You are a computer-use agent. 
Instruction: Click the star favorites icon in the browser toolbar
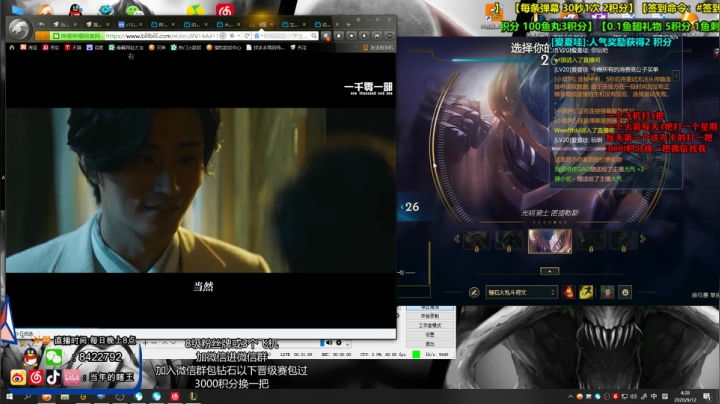click(351, 35)
